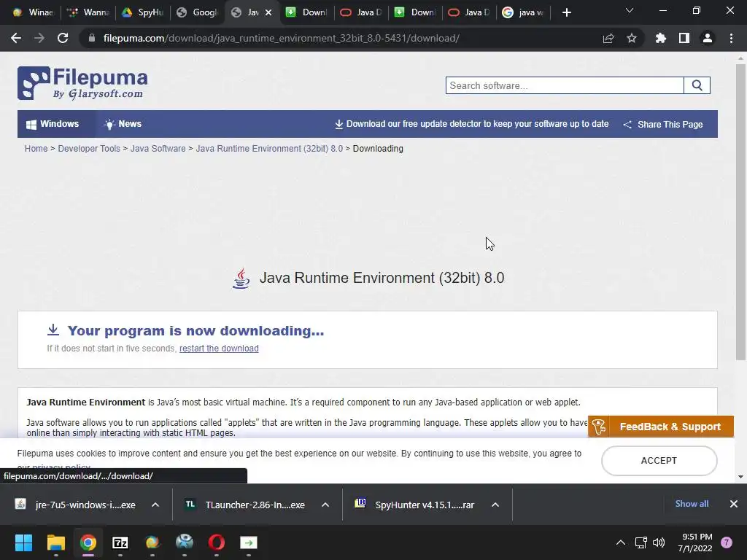
Task: Close the downloads bar
Action: [x=734, y=504]
